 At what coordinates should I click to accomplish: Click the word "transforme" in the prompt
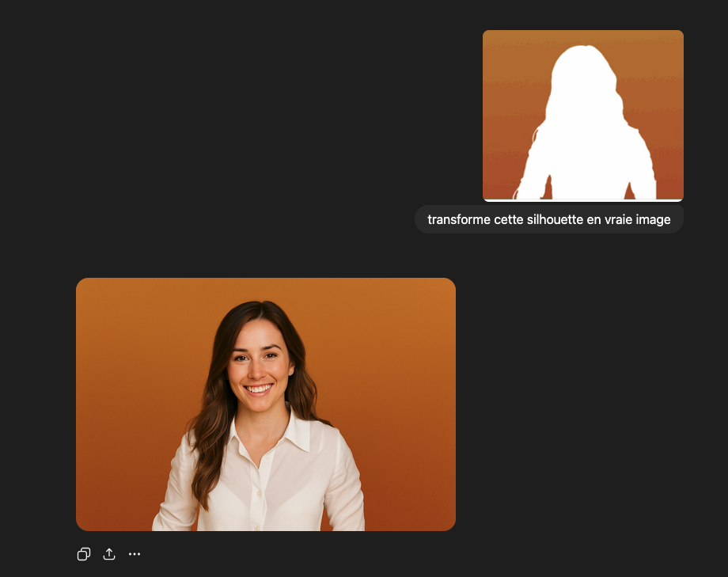458,219
